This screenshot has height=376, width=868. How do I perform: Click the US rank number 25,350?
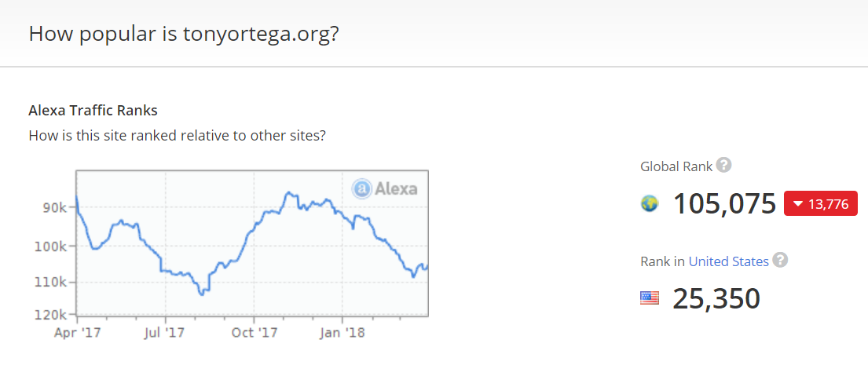[716, 298]
